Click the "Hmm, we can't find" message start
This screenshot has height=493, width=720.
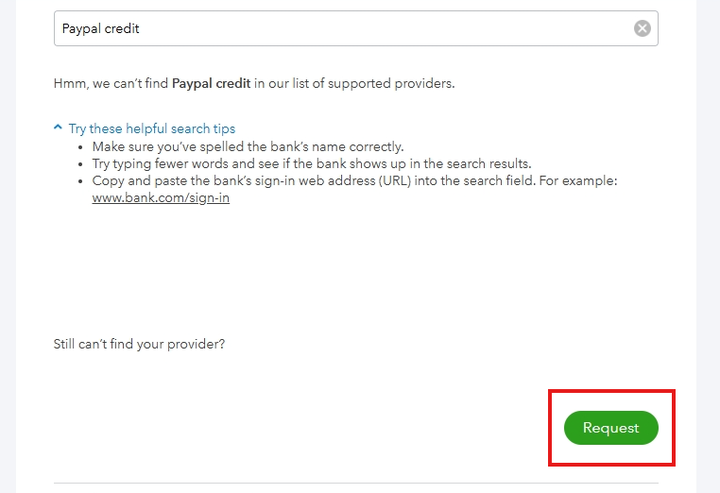click(110, 83)
